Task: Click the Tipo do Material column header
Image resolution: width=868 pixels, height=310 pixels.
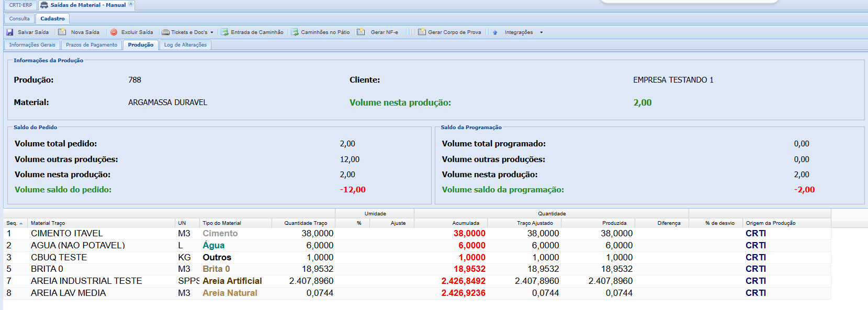Action: [235, 223]
